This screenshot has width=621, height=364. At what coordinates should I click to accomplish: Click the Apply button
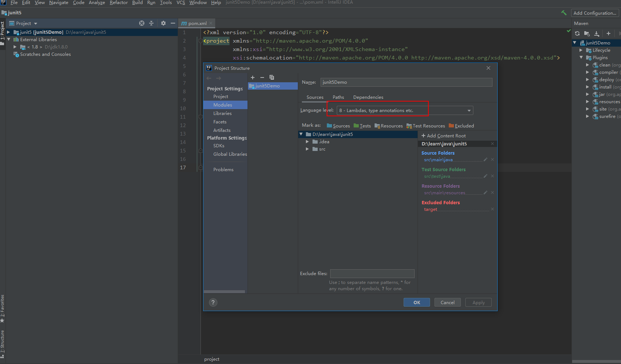[x=479, y=302]
